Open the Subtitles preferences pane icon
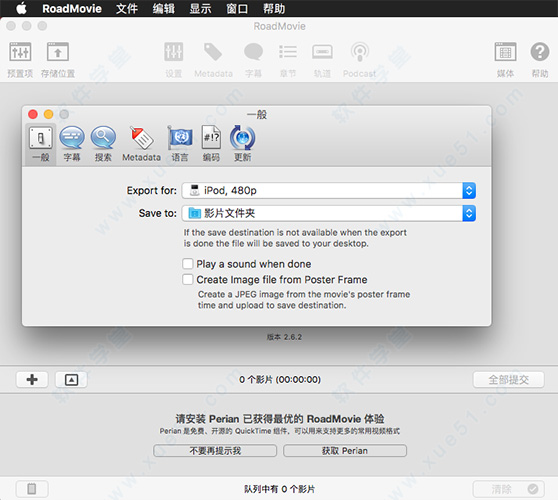The width and height of the screenshot is (558, 500). (72, 138)
